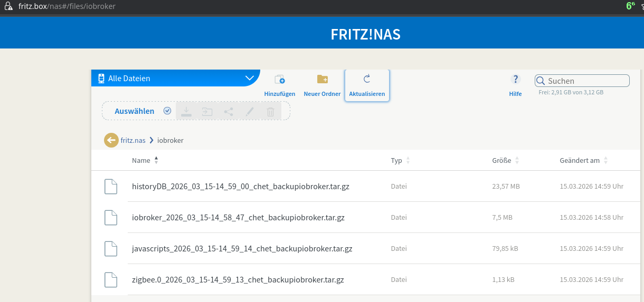Open the Hilfe question mark icon
The height and width of the screenshot is (302, 644).
click(515, 79)
